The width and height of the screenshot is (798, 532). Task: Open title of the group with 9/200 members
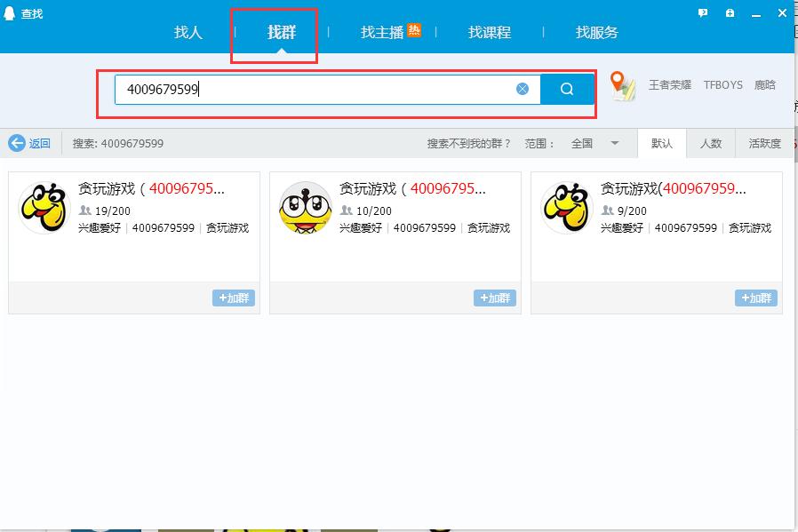[x=674, y=188]
